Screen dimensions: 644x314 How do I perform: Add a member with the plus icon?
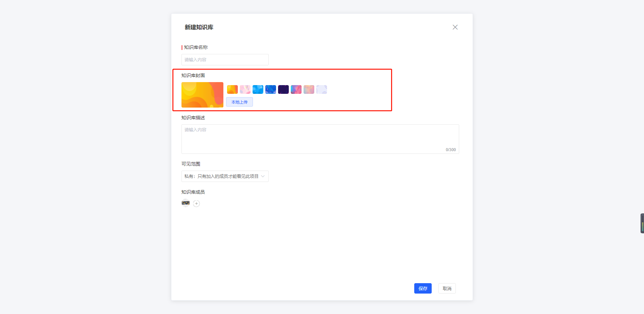pyautogui.click(x=197, y=203)
